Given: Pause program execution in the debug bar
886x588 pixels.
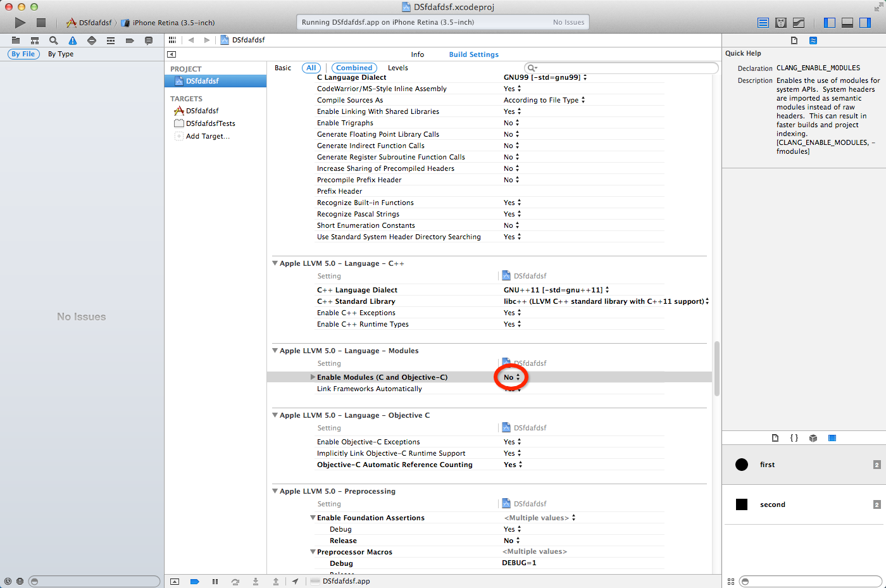Looking at the screenshot, I should coord(215,581).
